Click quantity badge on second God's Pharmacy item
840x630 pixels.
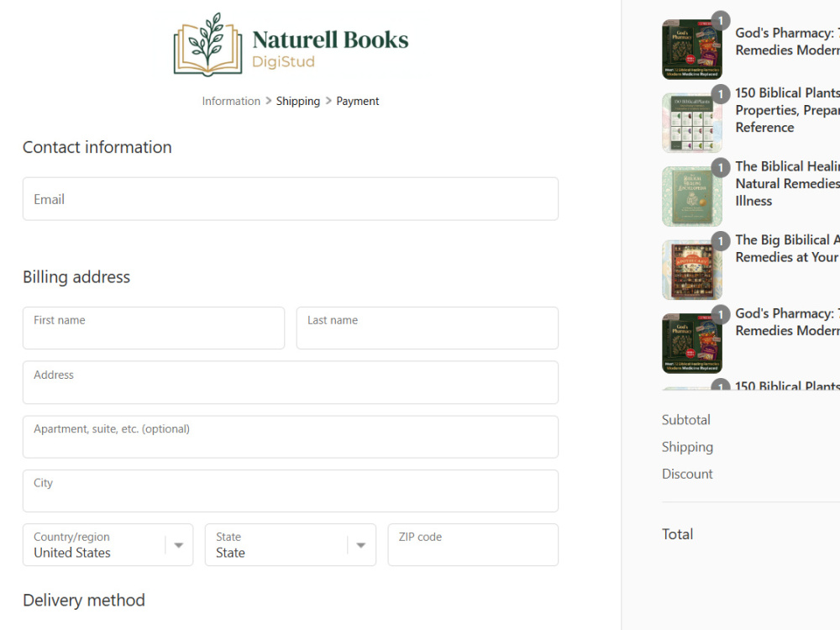click(x=721, y=314)
